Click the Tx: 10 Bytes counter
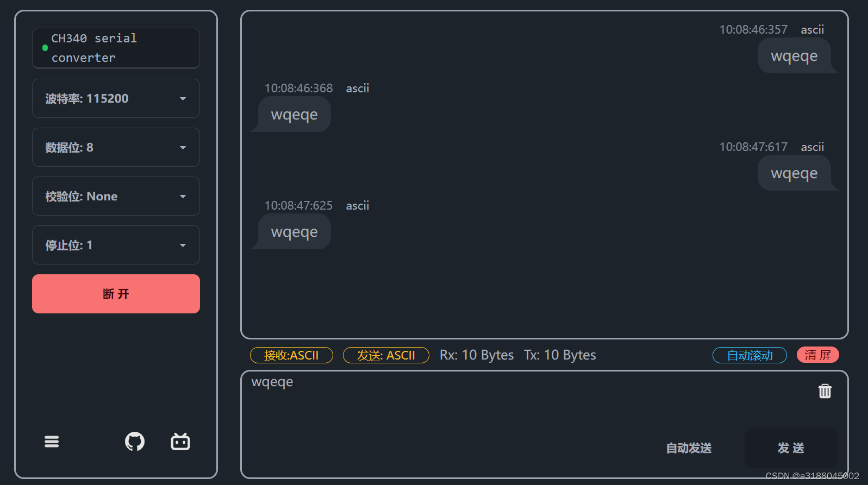Viewport: 868px width, 485px height. coord(560,355)
